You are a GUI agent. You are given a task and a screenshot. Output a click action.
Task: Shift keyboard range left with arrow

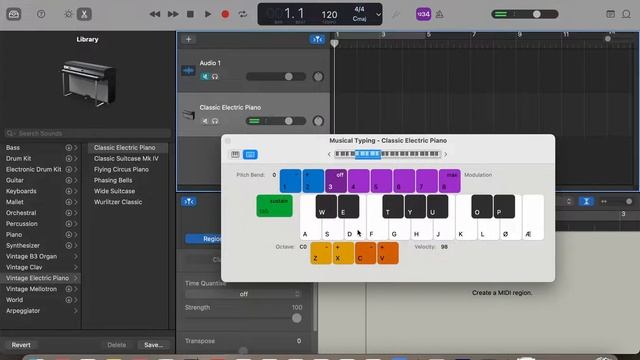tap(329, 154)
